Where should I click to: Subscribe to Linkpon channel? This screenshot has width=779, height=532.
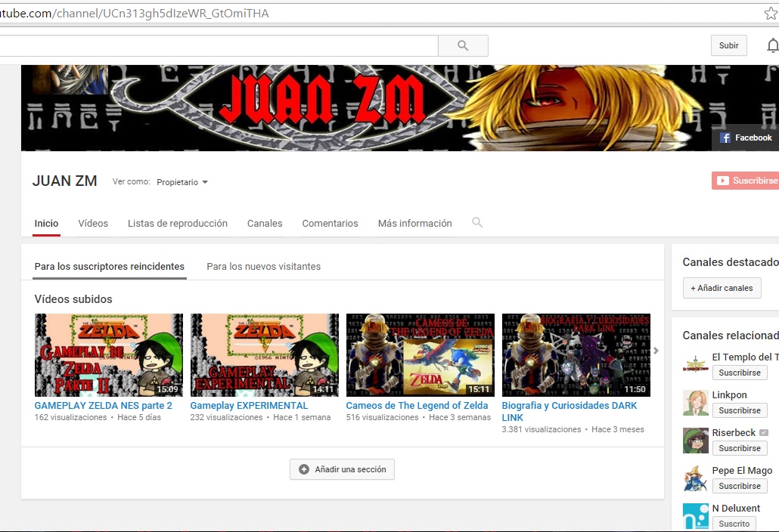pyautogui.click(x=739, y=410)
